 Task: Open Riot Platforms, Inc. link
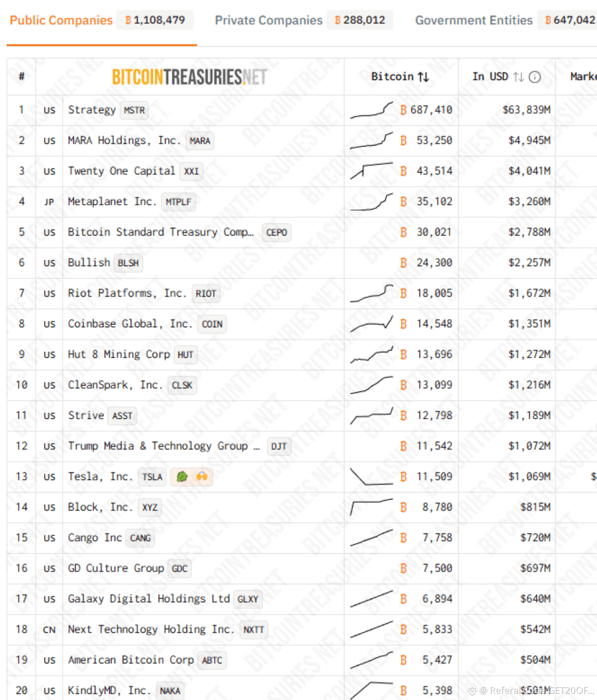tap(127, 293)
